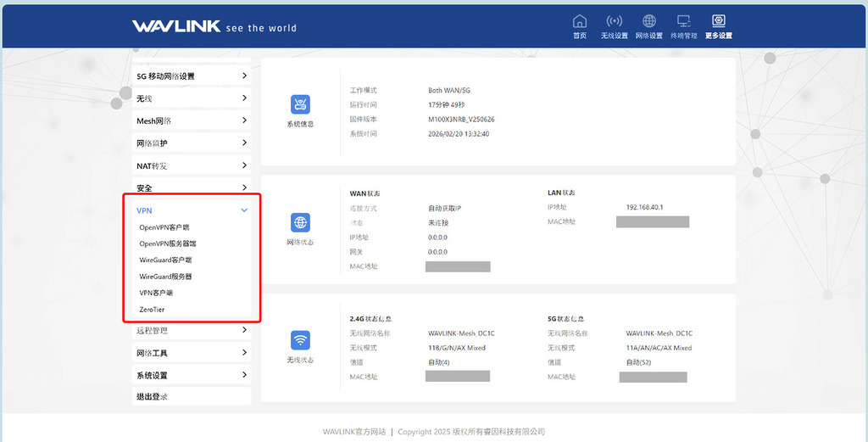Collapse the VPN menu chevron
This screenshot has height=442, width=868.
point(244,210)
